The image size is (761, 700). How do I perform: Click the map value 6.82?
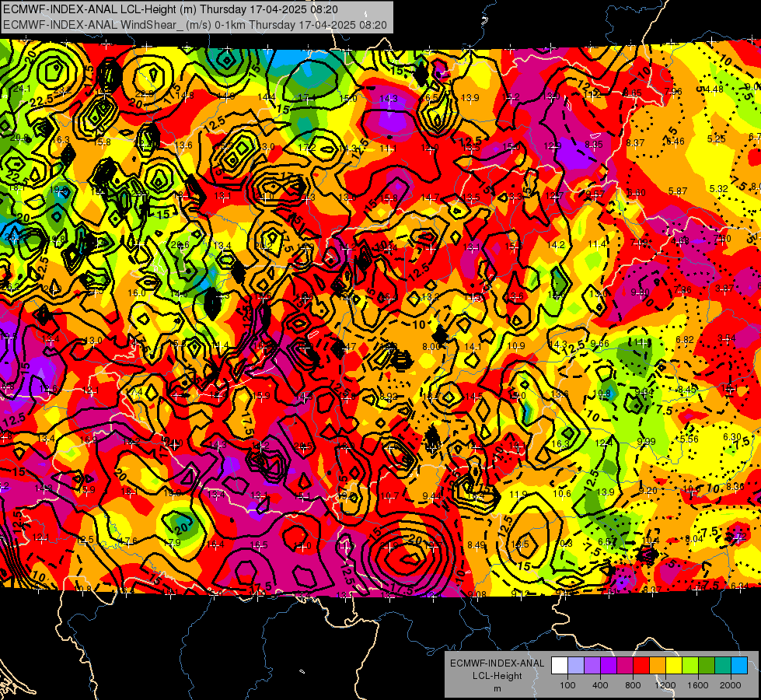point(685,340)
